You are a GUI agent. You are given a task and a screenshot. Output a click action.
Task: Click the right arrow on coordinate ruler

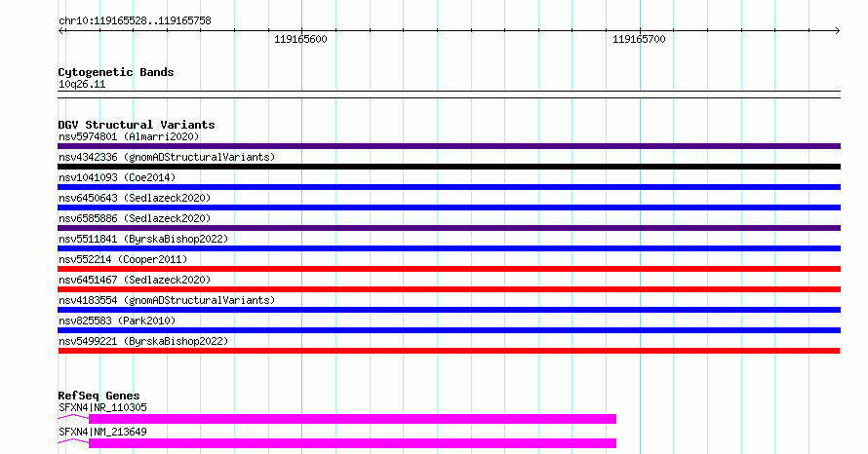[837, 31]
